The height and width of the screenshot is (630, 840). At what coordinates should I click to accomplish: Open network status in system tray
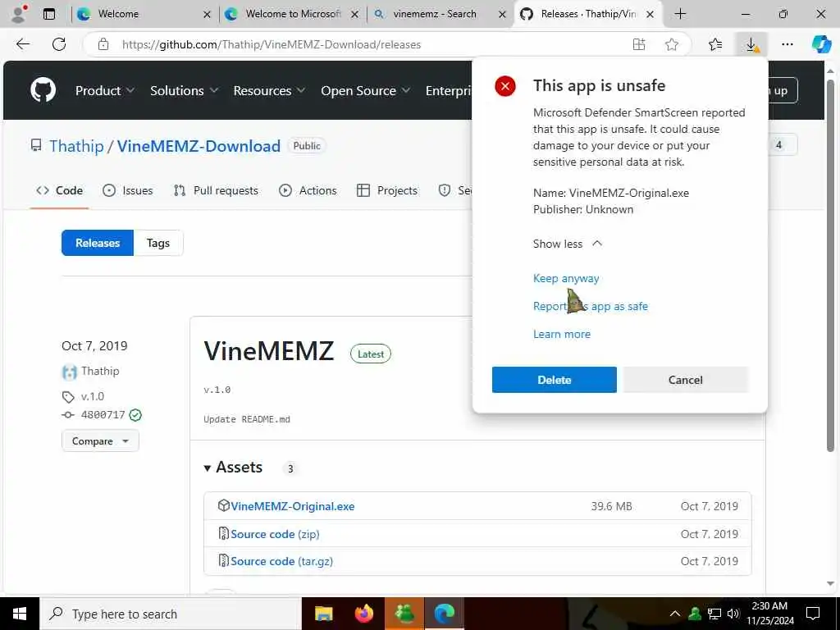[714, 614]
